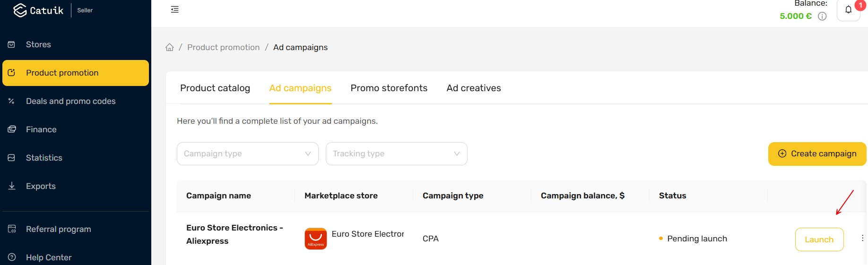Screen dimensions: 868x265
Task: Expand Campaign type dropdown
Action: point(248,154)
